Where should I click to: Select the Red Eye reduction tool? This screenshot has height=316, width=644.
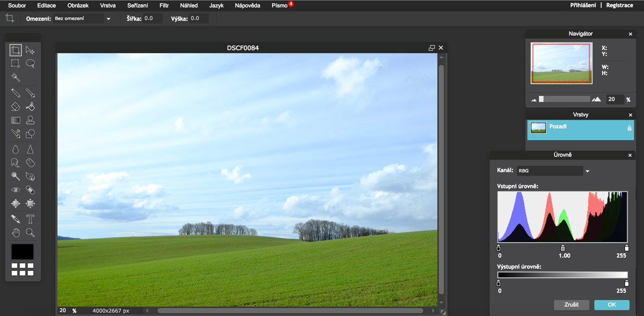tap(16, 190)
